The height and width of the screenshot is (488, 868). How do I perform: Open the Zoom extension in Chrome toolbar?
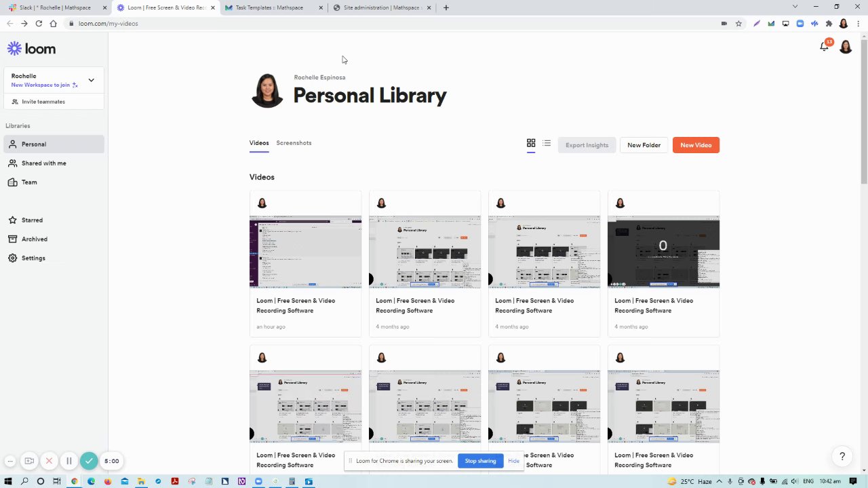pos(800,23)
